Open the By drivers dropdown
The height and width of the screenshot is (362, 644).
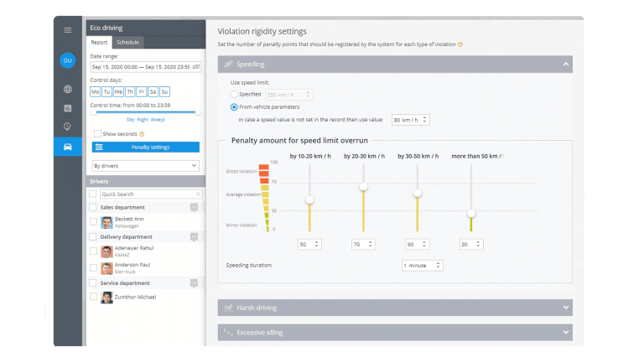click(146, 166)
